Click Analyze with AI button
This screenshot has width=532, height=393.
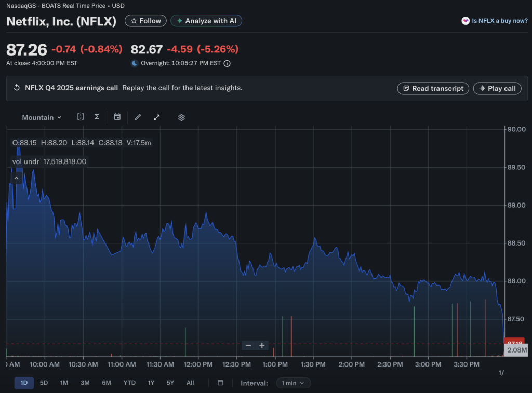(206, 21)
